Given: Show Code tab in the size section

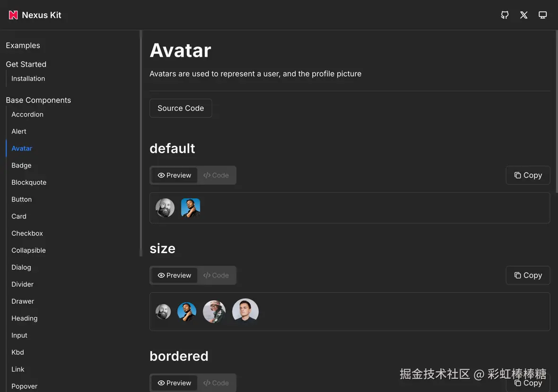Looking at the screenshot, I should click(x=216, y=275).
